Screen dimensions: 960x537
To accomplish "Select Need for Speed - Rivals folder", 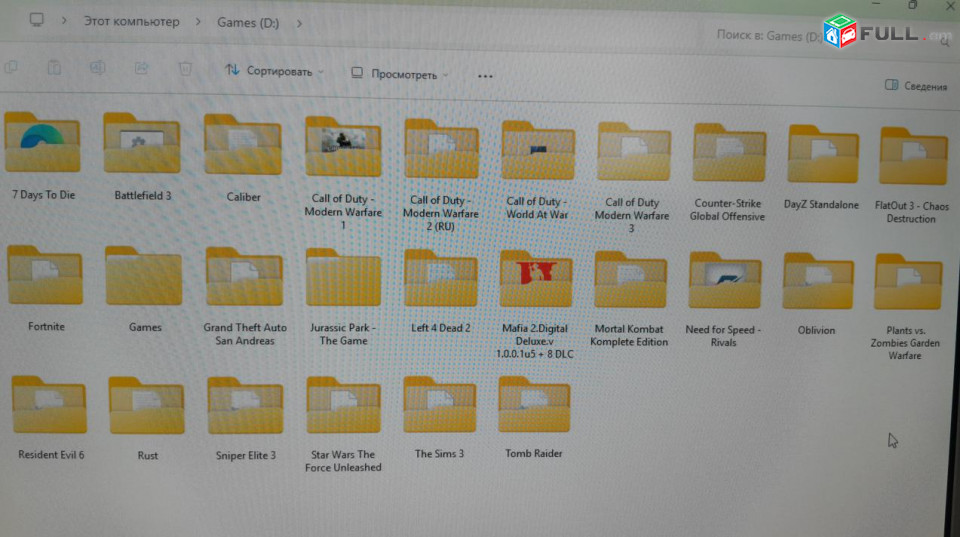I will (725, 280).
